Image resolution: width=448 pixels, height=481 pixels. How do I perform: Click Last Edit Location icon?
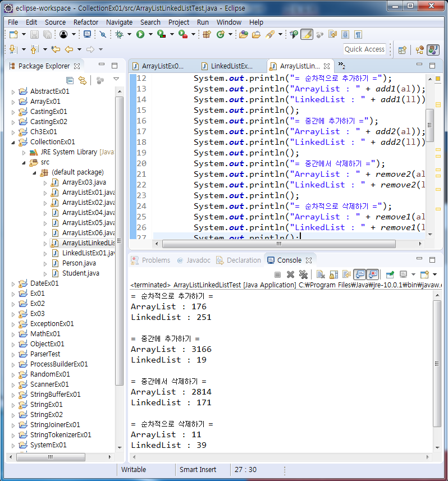tap(56, 49)
